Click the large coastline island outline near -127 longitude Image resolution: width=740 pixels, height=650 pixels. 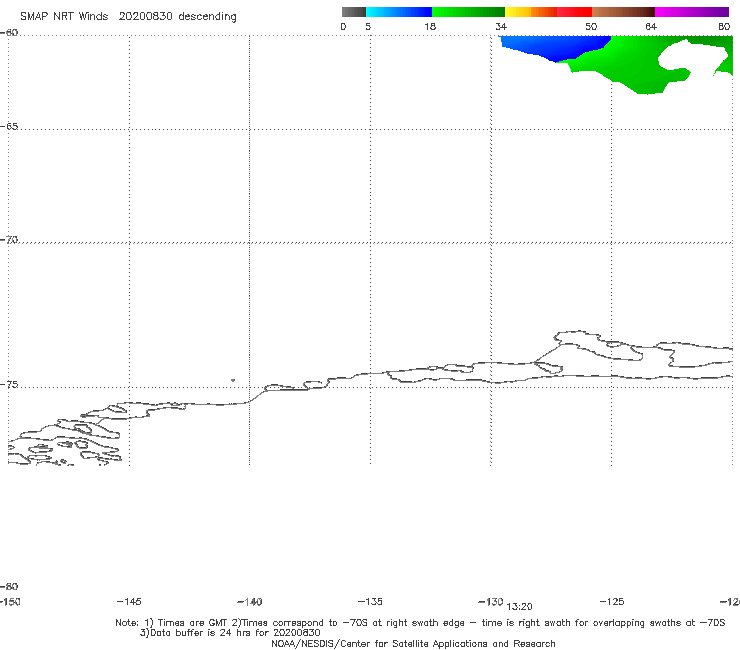[x=597, y=346]
